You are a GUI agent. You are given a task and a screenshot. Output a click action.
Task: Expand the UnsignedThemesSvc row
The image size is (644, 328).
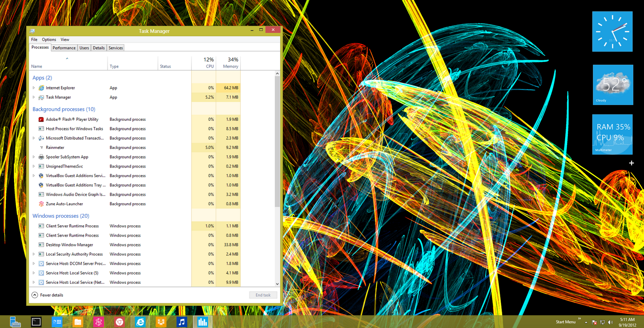34,166
